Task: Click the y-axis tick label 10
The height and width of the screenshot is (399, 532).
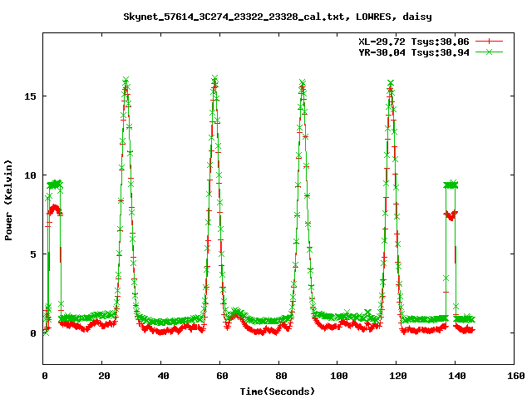Action: point(30,175)
